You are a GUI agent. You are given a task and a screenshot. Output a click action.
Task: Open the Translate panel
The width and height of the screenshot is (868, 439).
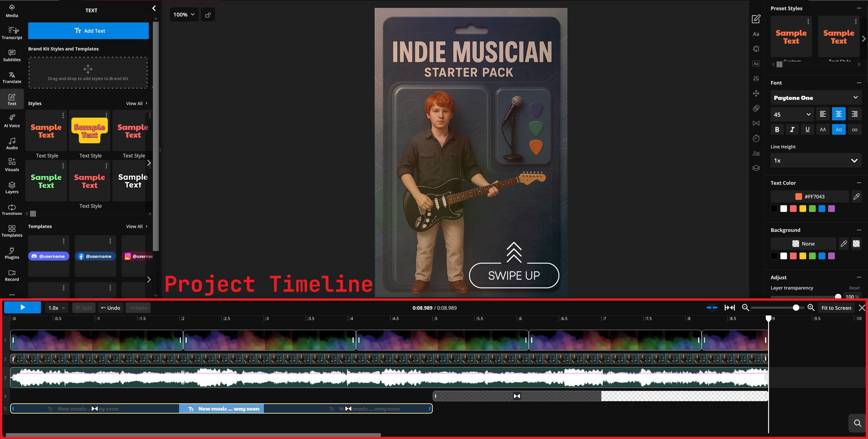click(x=12, y=77)
